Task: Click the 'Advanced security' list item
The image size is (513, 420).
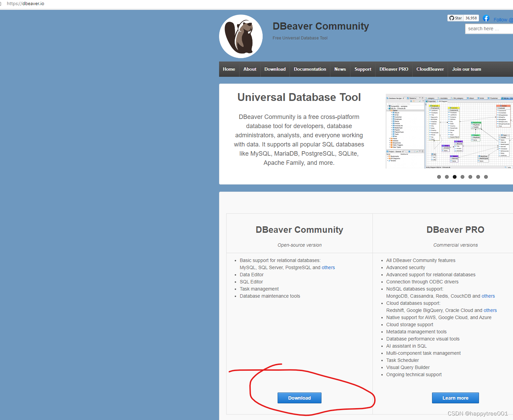Action: tap(406, 267)
